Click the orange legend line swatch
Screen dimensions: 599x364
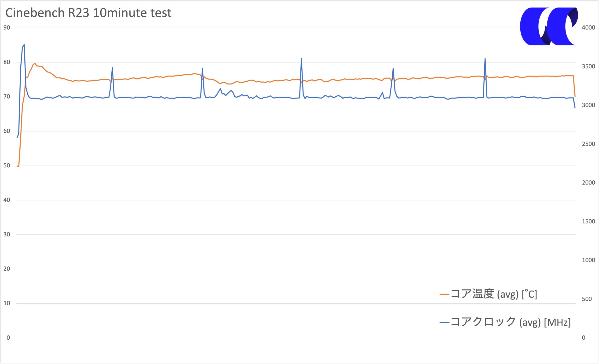(444, 294)
